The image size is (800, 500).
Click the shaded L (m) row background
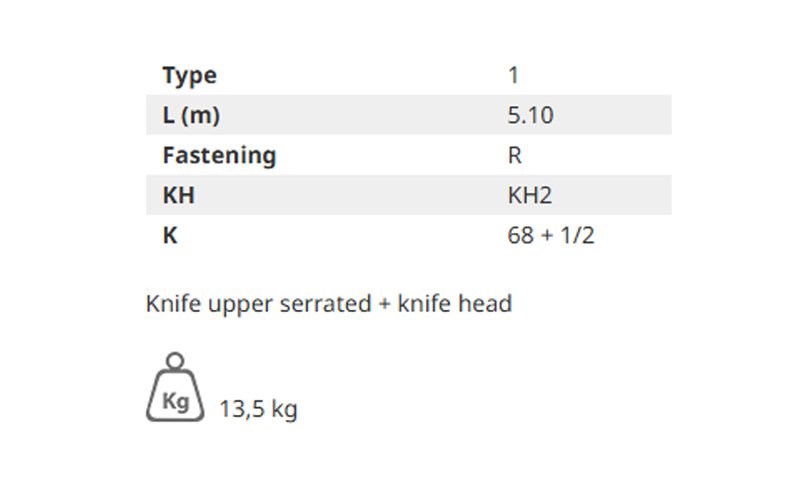(409, 115)
